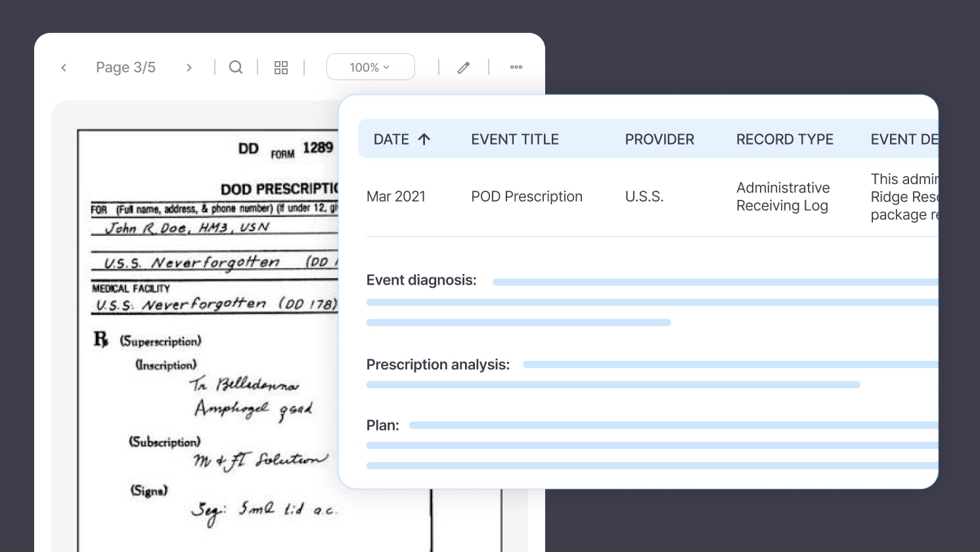The height and width of the screenshot is (552, 980).
Task: Click the (Subscription) label in document
Action: 165,442
